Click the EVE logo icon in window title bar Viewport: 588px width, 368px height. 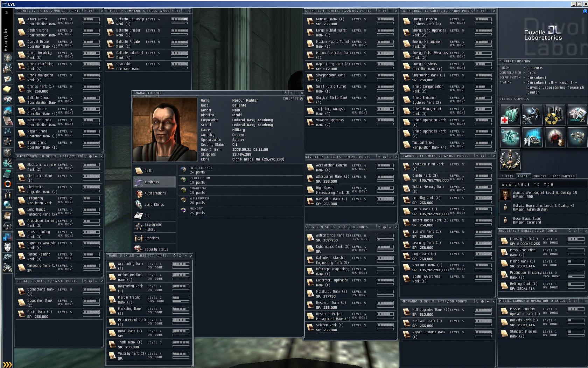tap(4, 4)
